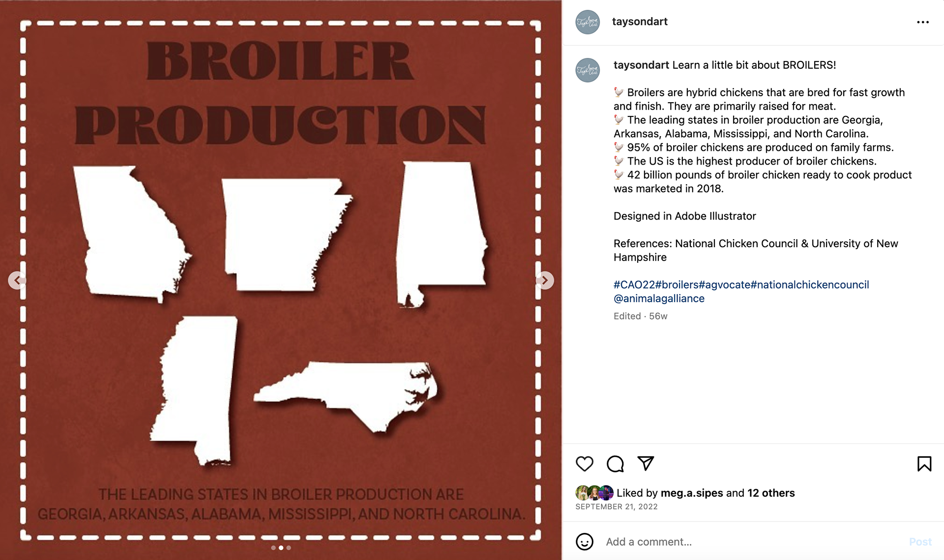This screenshot has height=560, width=944.
Task: Open emoji picker in comment field
Action: coord(585,542)
